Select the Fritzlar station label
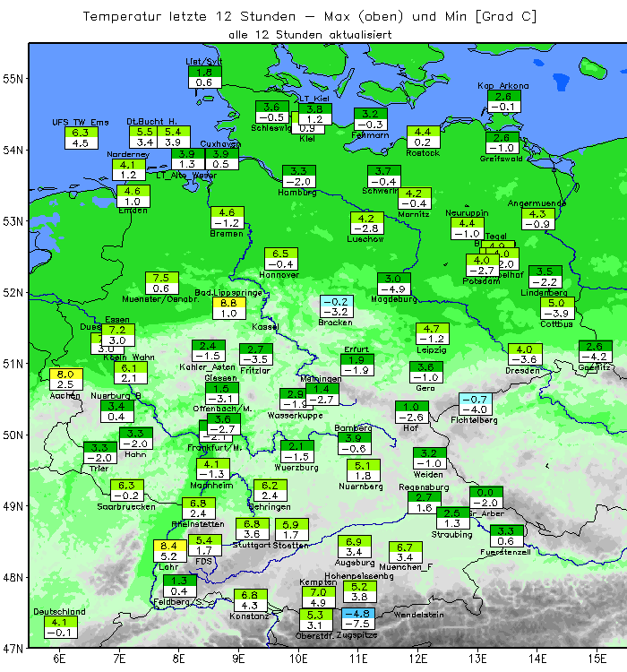Image resolution: width=627 pixels, height=672 pixels. (255, 370)
